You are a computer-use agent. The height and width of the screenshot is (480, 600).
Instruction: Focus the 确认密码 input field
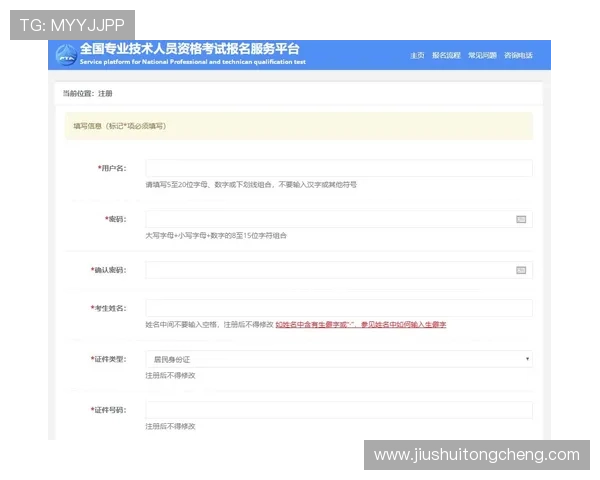[339, 270]
